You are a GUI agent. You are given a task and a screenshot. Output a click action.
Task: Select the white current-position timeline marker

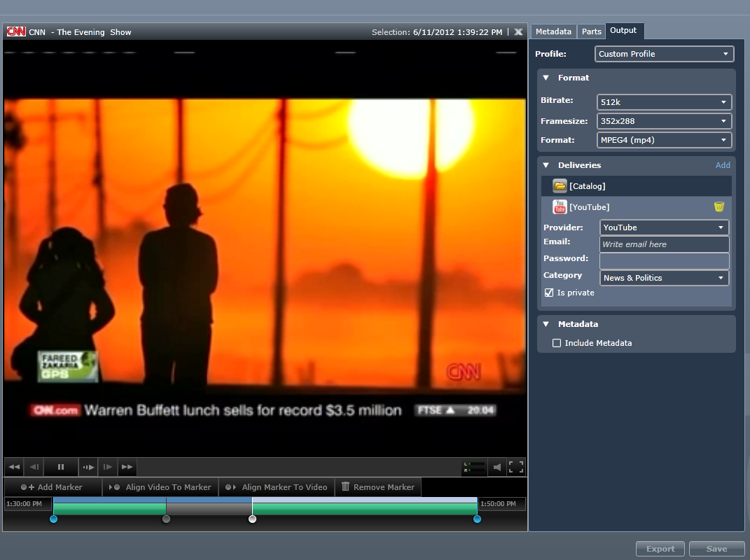click(x=253, y=519)
